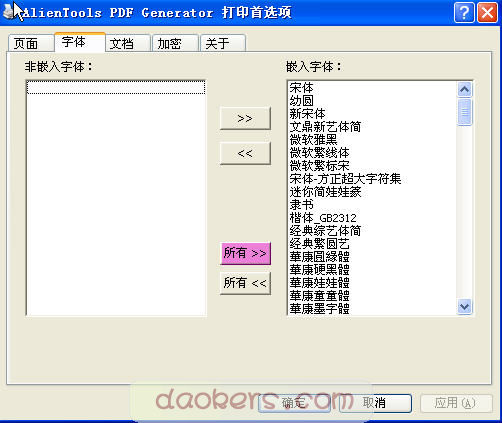Switch to the 文档 tab
The image size is (502, 423).
128,43
